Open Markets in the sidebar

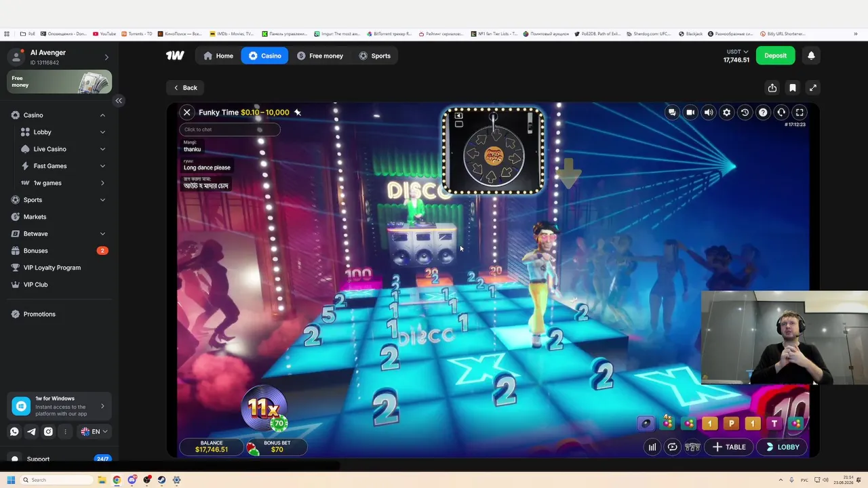pos(60,217)
